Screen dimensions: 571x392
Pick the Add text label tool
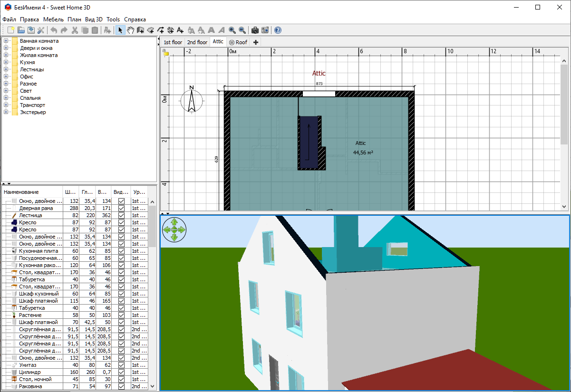[180, 30]
